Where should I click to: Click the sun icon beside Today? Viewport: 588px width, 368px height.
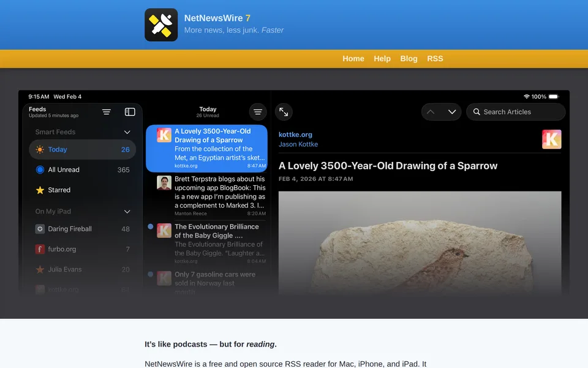[x=40, y=150]
